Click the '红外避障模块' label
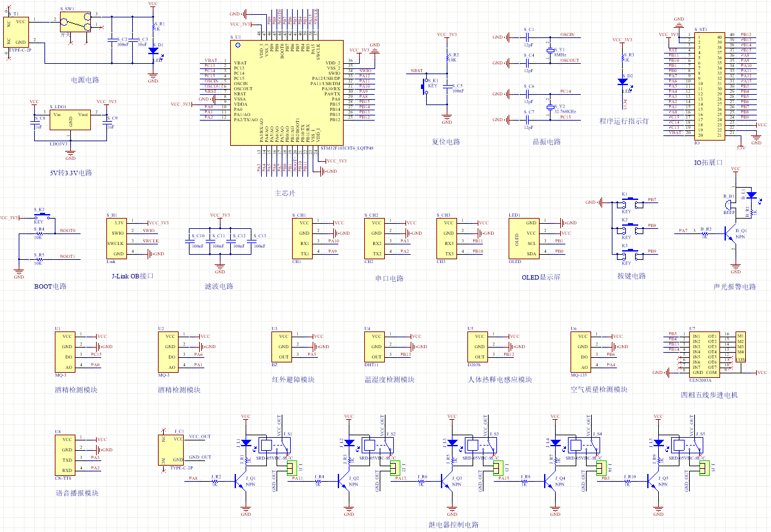This screenshot has height=532, width=771. click(293, 380)
